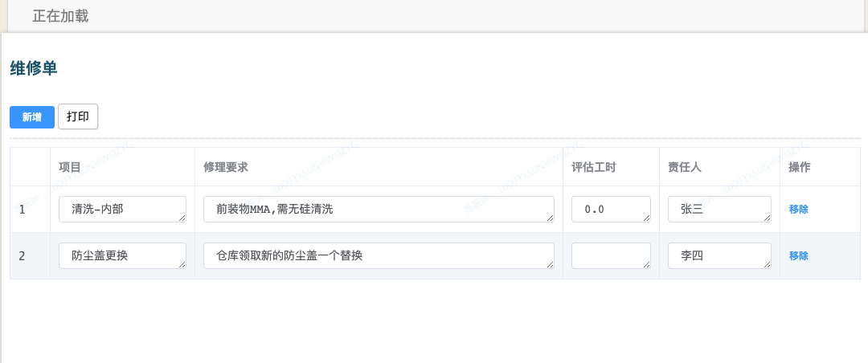868x363 pixels.
Task: Click the 修理要求 column header
Action: [x=226, y=167]
